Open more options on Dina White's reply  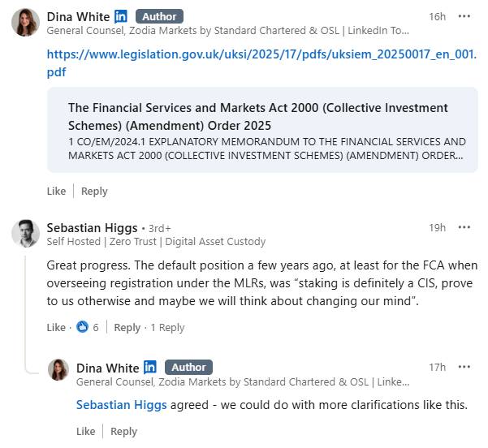click(464, 367)
